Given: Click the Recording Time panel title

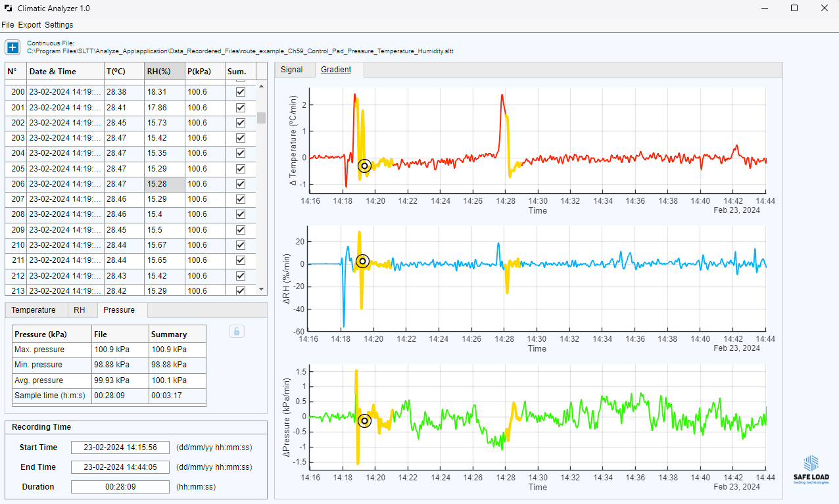Looking at the screenshot, I should (x=41, y=427).
